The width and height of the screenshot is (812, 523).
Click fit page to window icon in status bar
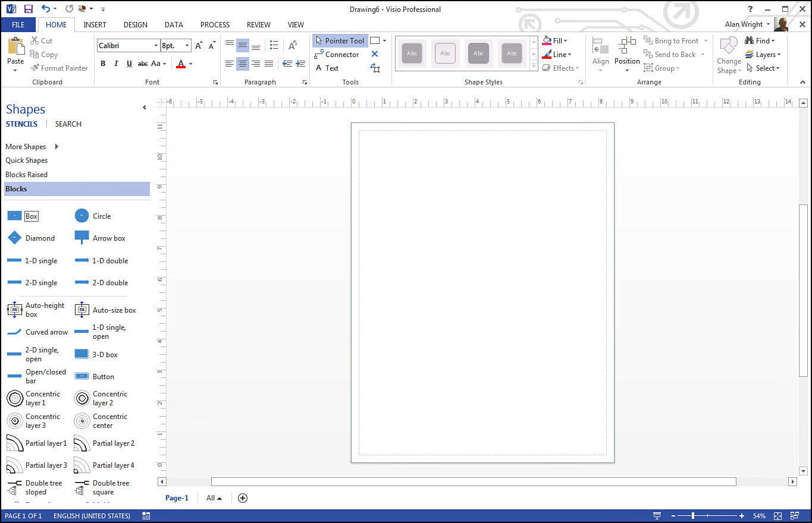tap(778, 516)
